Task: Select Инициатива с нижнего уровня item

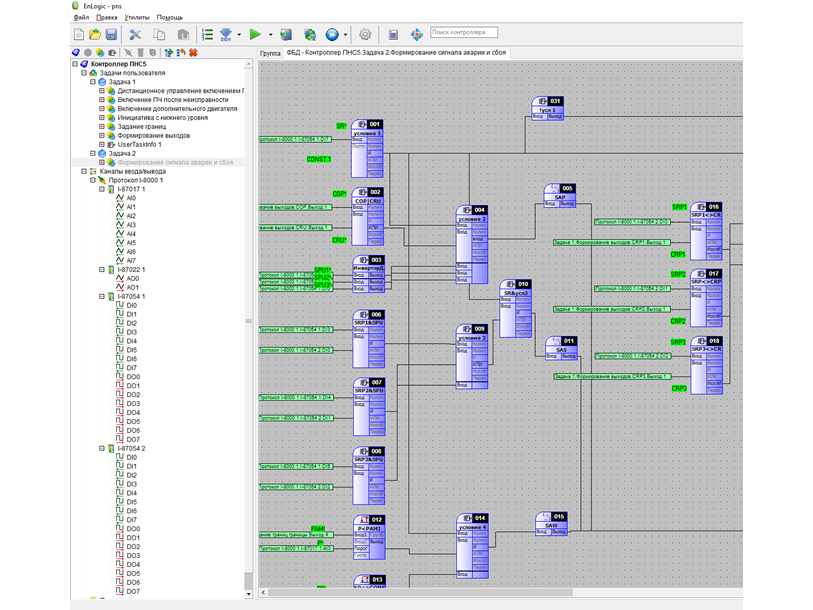Action: 162,118
